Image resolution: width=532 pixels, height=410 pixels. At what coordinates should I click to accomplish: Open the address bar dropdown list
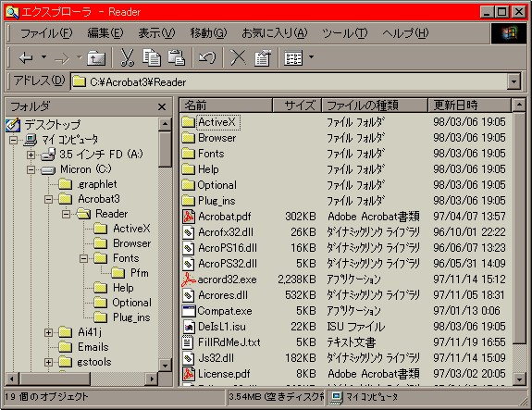[514, 81]
